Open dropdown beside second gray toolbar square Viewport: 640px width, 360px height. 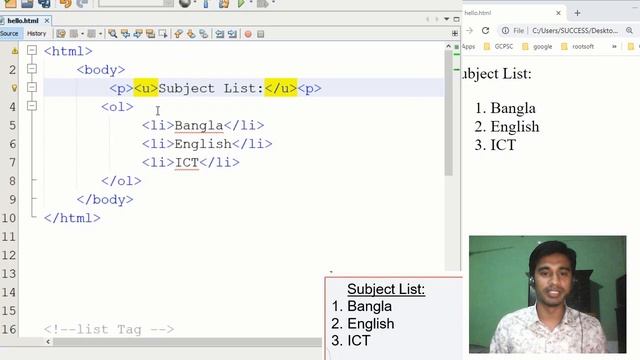(100, 34)
